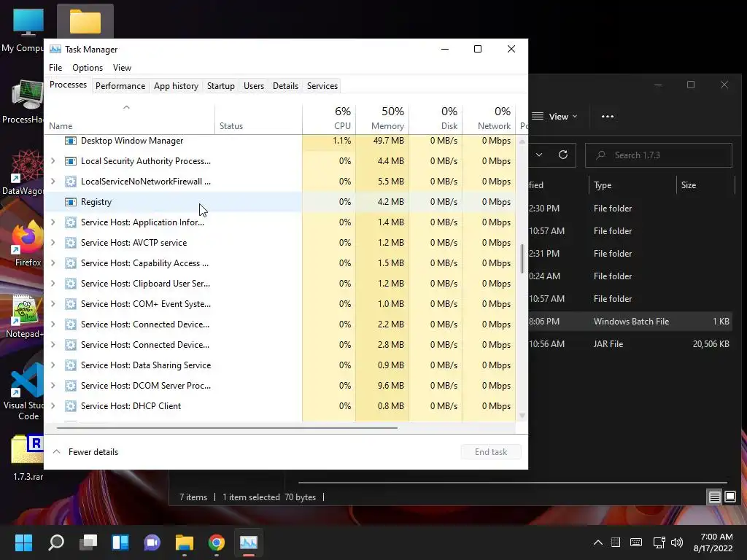Select the Windows Batch File row
Screen dimensions: 747x560
tap(630, 322)
